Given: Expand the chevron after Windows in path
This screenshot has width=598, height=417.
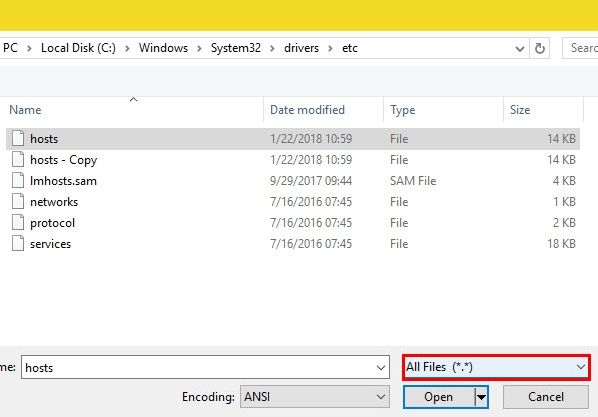Looking at the screenshot, I should [x=199, y=48].
